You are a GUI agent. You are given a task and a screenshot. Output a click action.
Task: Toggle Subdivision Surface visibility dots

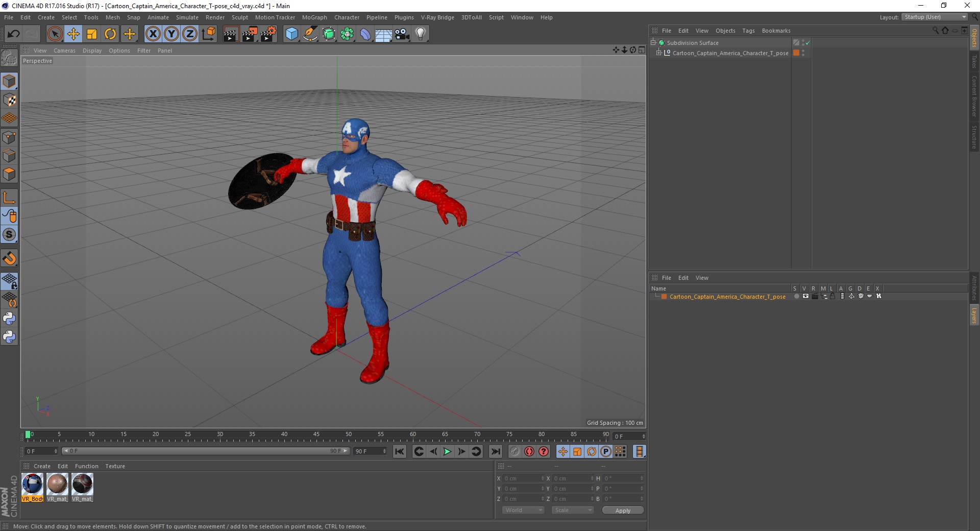(803, 43)
